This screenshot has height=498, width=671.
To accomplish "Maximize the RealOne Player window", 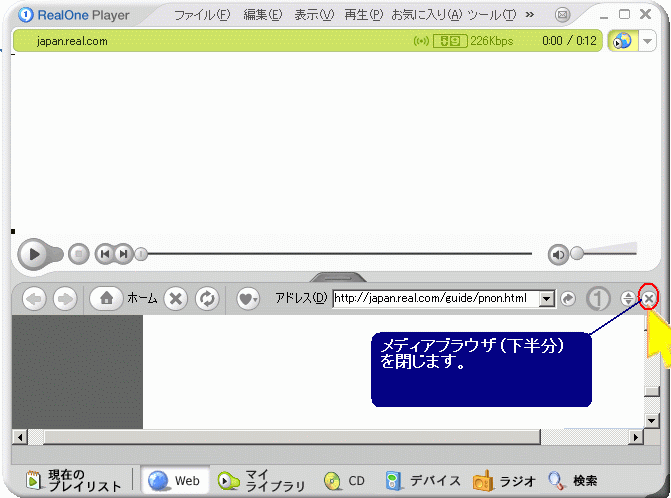I will click(x=624, y=15).
